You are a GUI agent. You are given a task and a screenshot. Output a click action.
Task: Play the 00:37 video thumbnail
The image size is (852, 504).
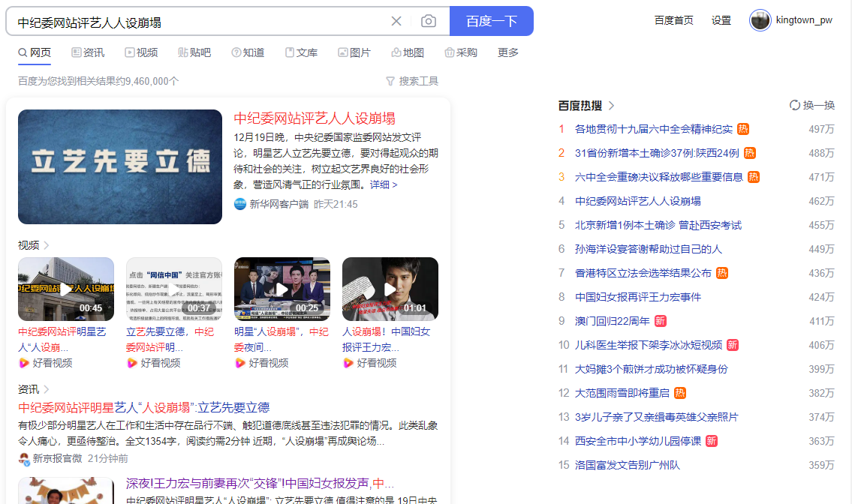tap(174, 289)
